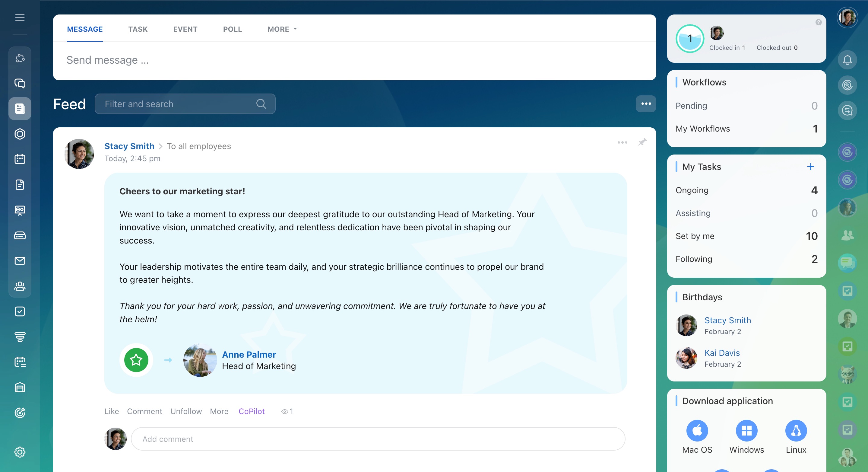The height and width of the screenshot is (472, 868).
Task: Open the hamburger menu in left sidebar
Action: [20, 18]
